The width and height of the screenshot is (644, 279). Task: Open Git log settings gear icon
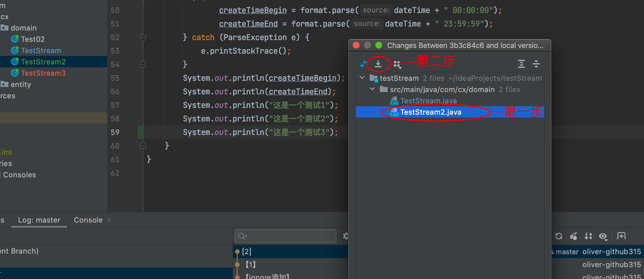click(345, 236)
